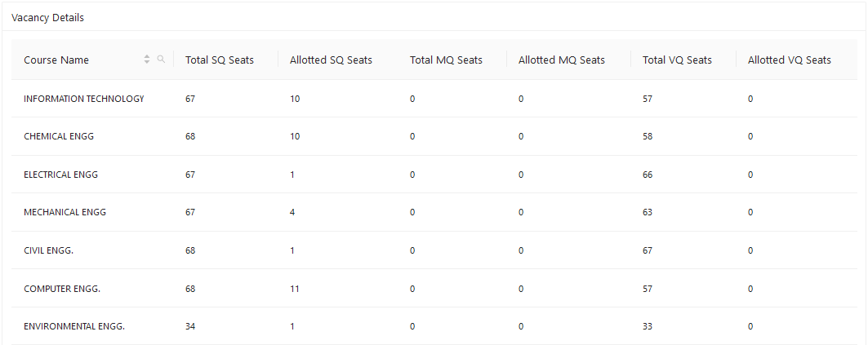Click Computer Engg allotted SQ seats value 11

[x=295, y=289]
